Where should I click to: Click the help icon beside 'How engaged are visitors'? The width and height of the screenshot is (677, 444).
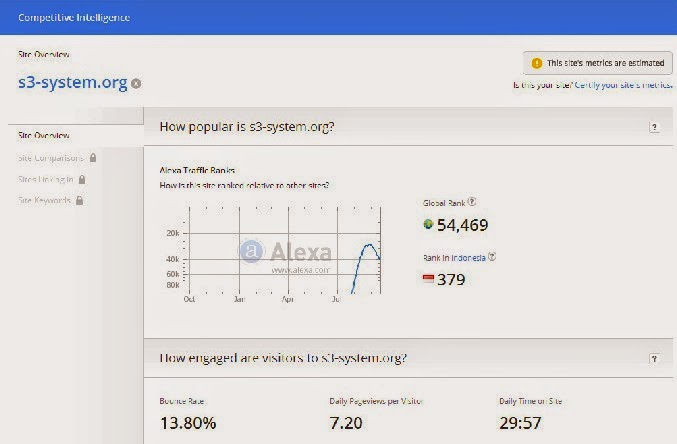[654, 358]
